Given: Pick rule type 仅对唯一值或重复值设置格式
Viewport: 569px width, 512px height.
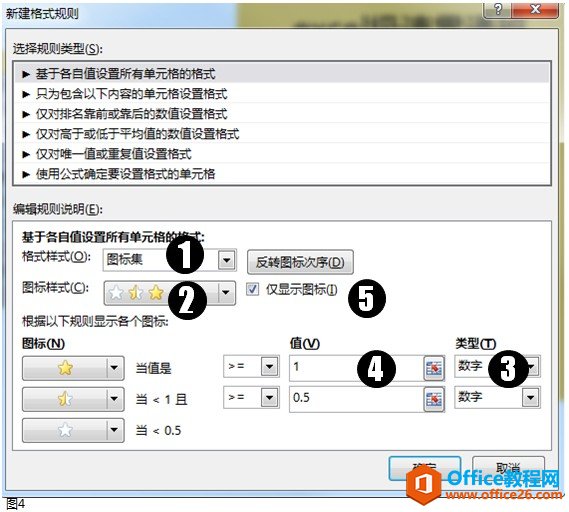Looking at the screenshot, I should coord(282,154).
